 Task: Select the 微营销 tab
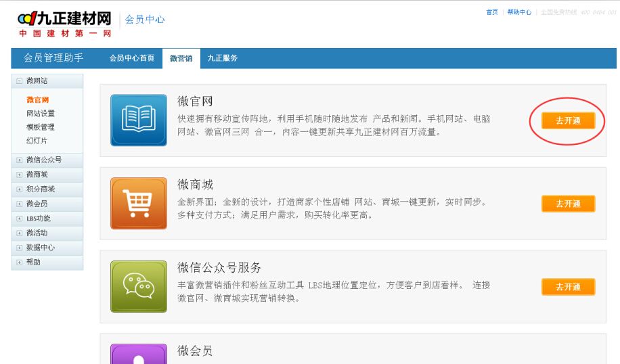click(x=181, y=58)
